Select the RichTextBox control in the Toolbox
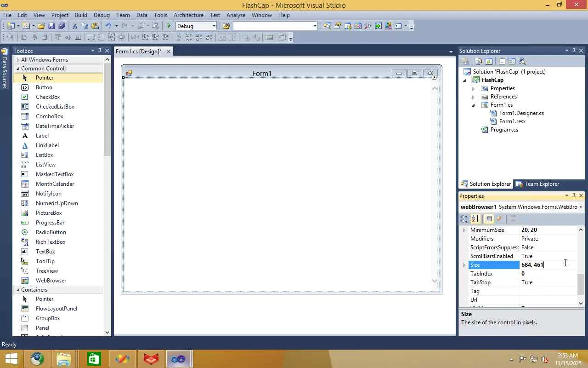This screenshot has height=368, width=588. tap(51, 242)
